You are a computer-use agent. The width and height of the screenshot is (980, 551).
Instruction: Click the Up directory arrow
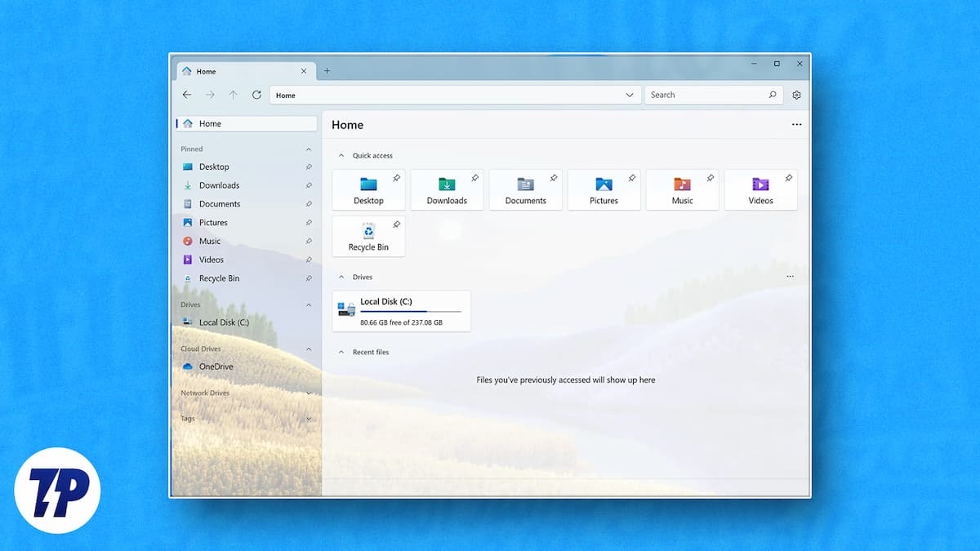pos(234,95)
